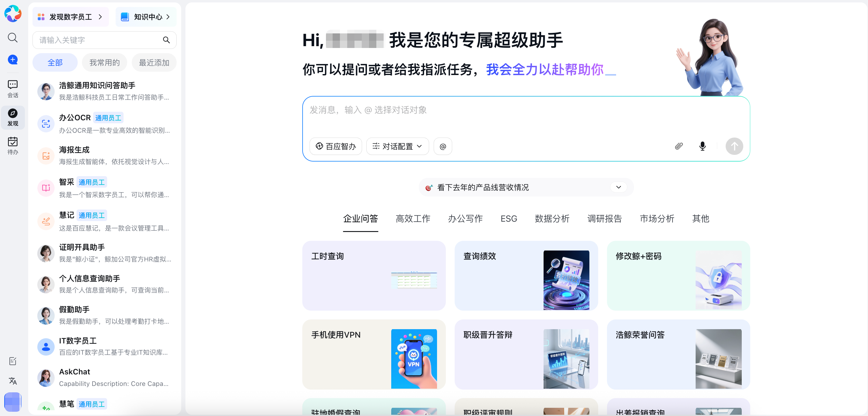Click the send arrow button
Image resolution: width=868 pixels, height=416 pixels.
(734, 146)
